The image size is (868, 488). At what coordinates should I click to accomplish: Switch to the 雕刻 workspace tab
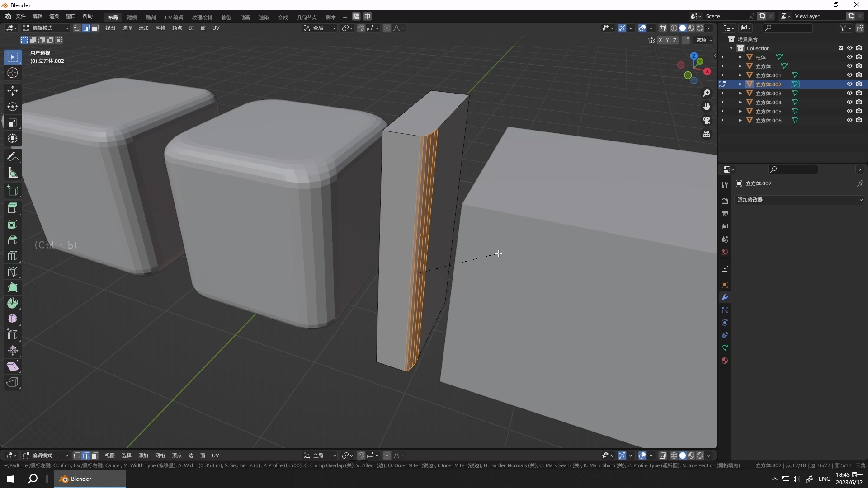151,17
